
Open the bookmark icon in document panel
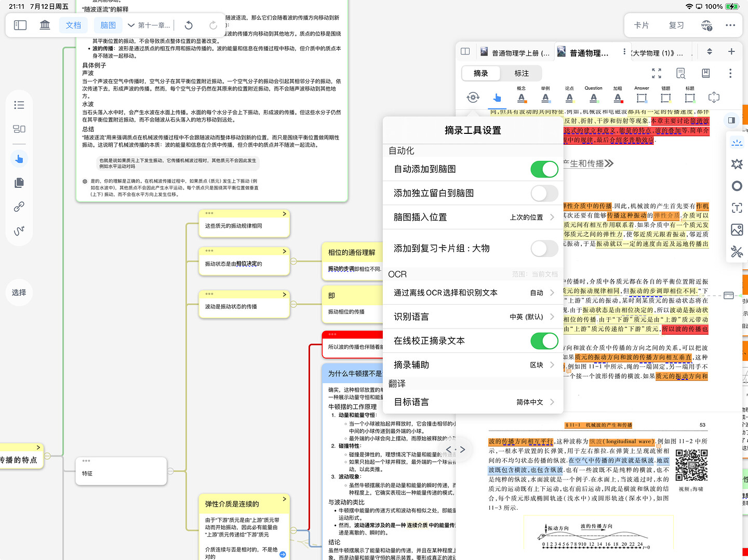(706, 73)
